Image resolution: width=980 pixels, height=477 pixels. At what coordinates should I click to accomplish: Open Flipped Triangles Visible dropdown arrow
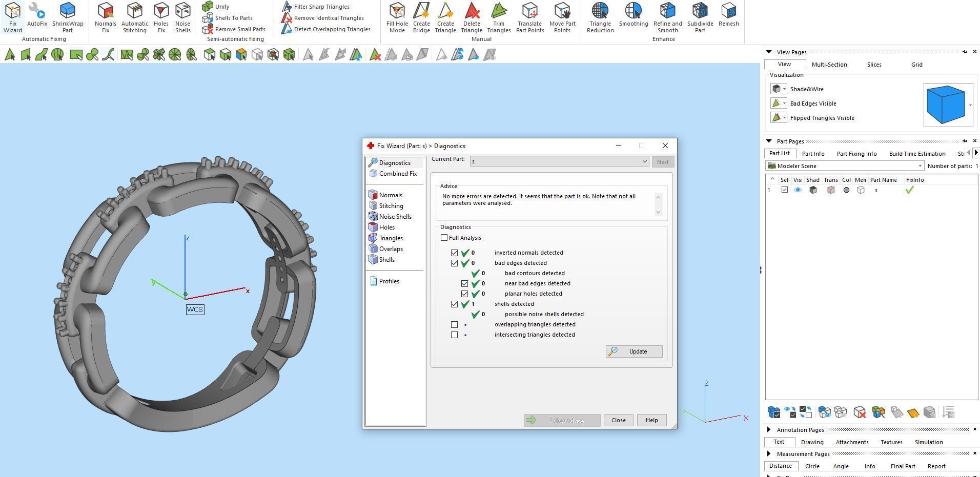coord(784,118)
